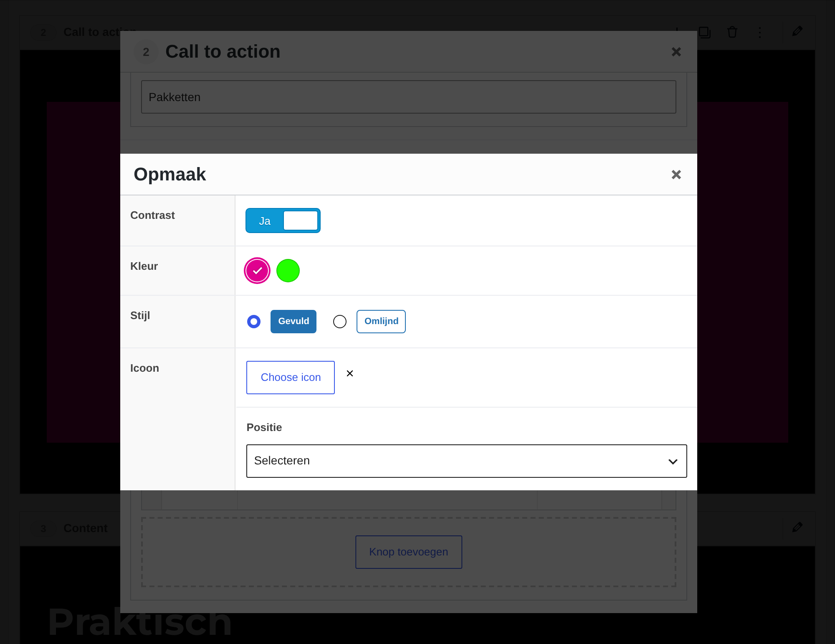
Task: Select the Gevuld radio button
Action: click(x=254, y=322)
